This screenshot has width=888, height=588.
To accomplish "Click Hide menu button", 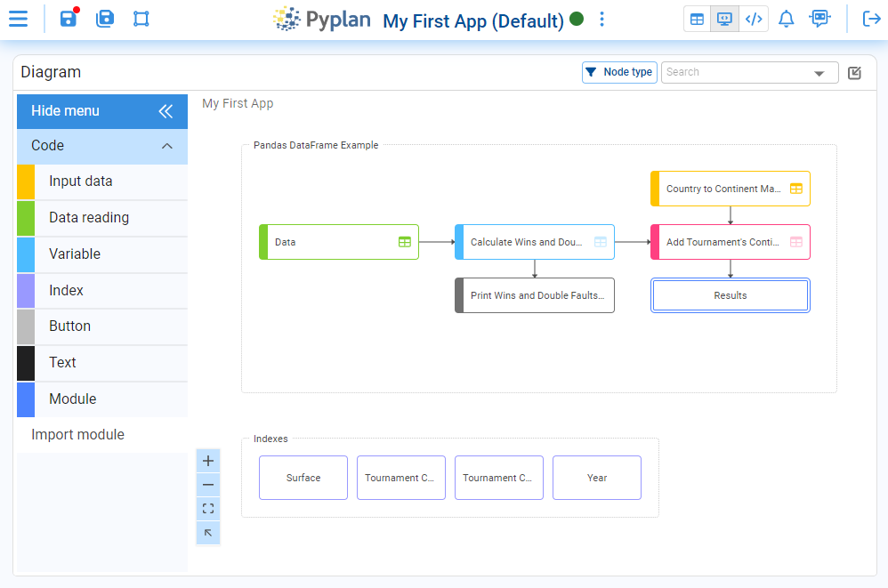I will [102, 111].
